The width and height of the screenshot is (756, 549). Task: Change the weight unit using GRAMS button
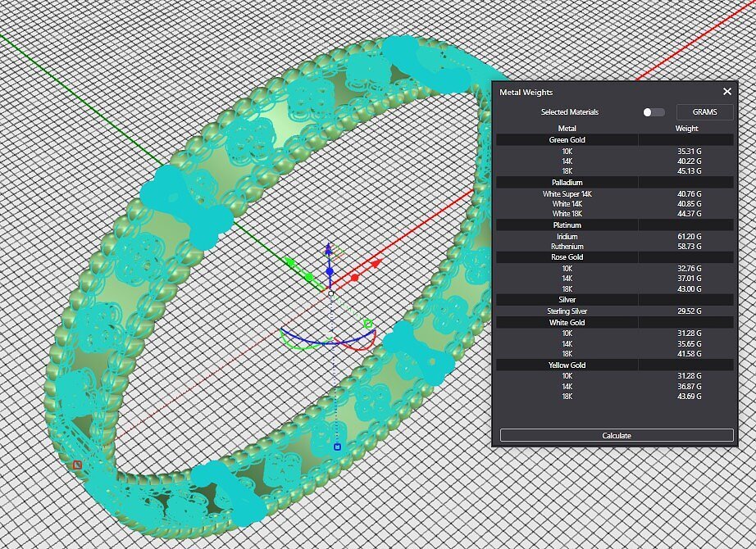point(704,112)
